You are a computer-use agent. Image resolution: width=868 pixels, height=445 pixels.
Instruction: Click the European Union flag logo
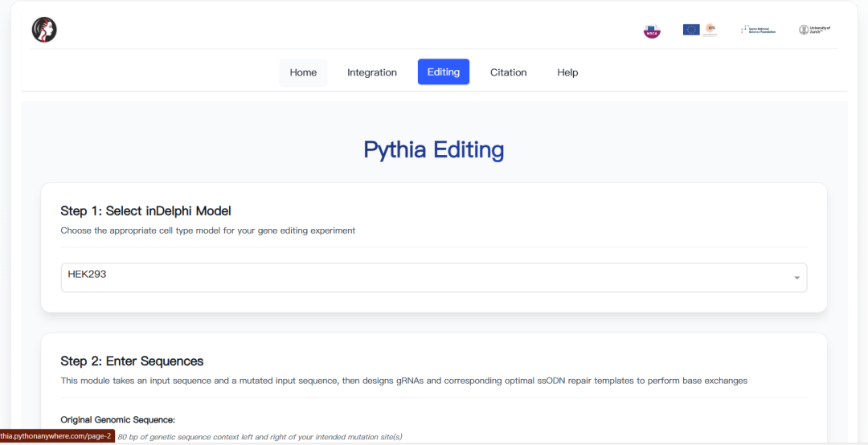tap(690, 30)
